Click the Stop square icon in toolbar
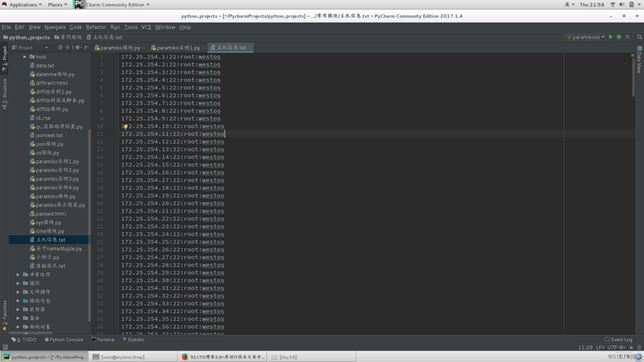The width and height of the screenshot is (644, 362). click(627, 37)
